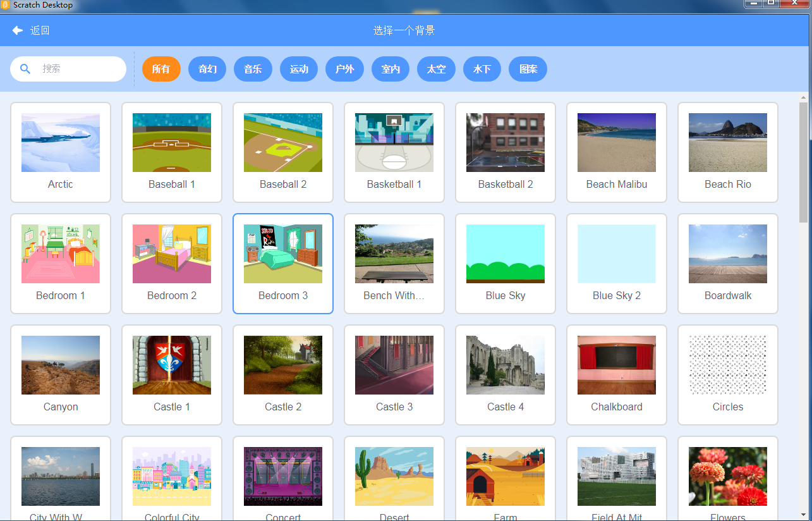Select the 音乐 (Music) category filter
Screen dimensions: 812x521
253,69
